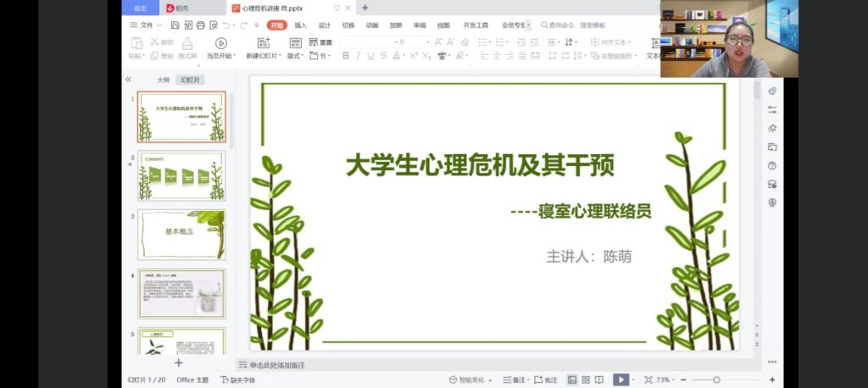This screenshot has width=868, height=388.
Task: Click the 缺失字体 missing fonts button
Action: [x=237, y=380]
